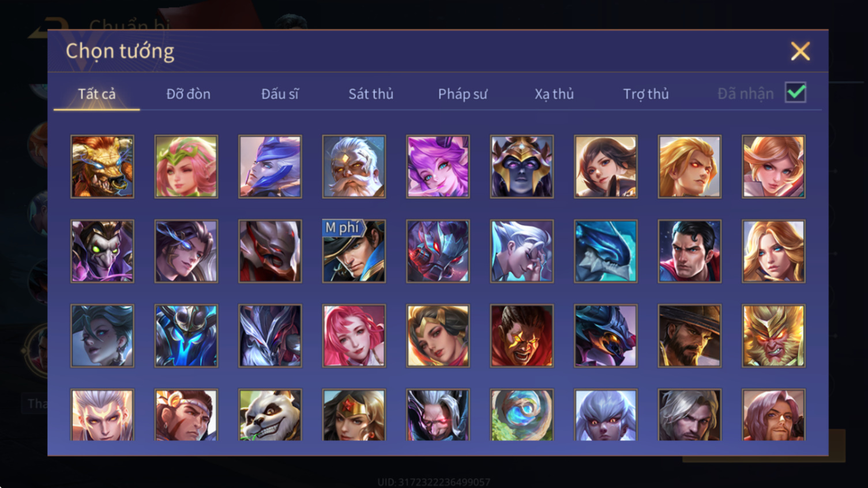868x488 pixels.
Task: Select the blue swirl orb hero
Action: (x=521, y=415)
